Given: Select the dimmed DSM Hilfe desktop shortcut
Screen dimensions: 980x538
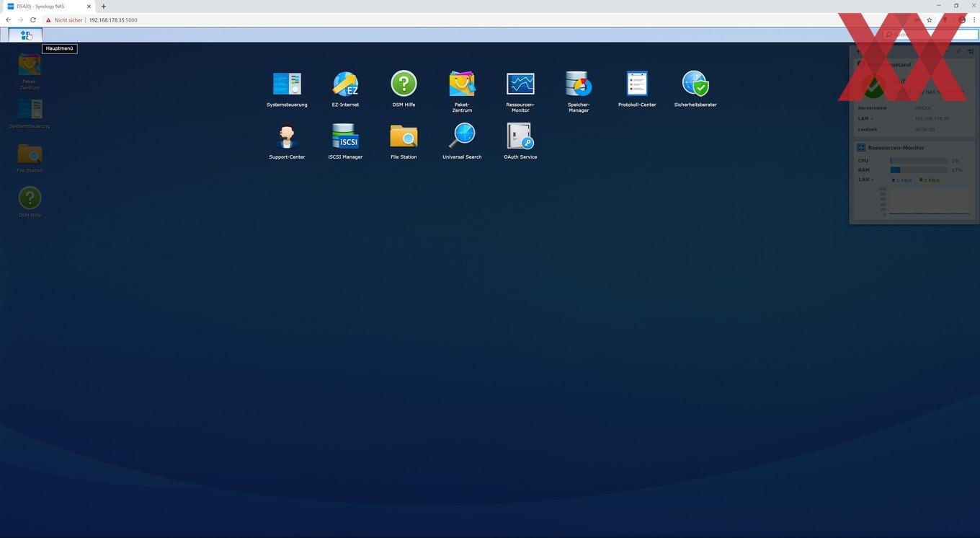Looking at the screenshot, I should [30, 202].
